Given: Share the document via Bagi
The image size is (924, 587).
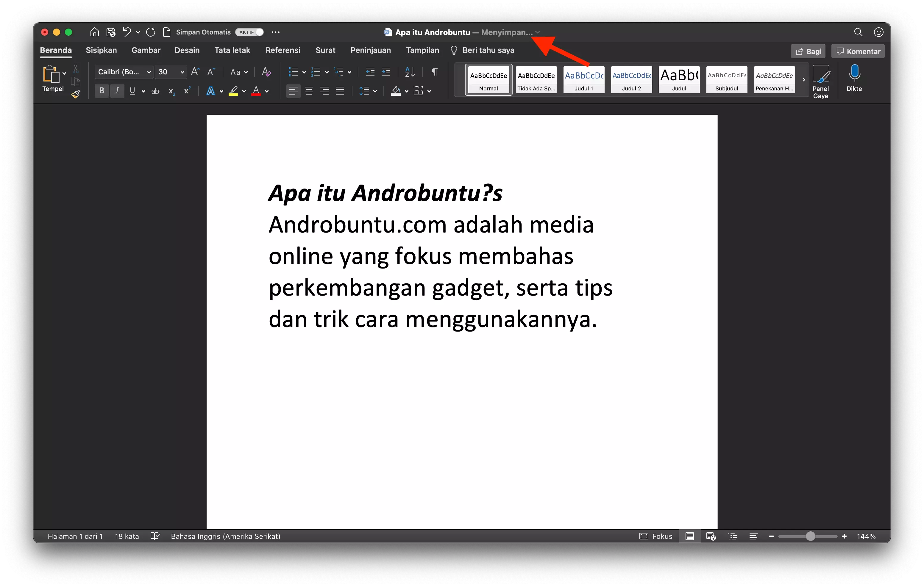Looking at the screenshot, I should tap(808, 51).
